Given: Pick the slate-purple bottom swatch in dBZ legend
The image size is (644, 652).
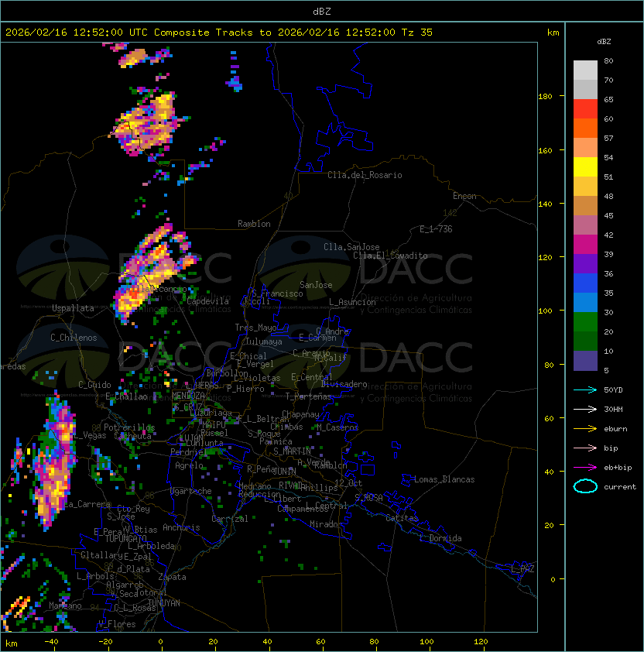Looking at the screenshot, I should 585,361.
